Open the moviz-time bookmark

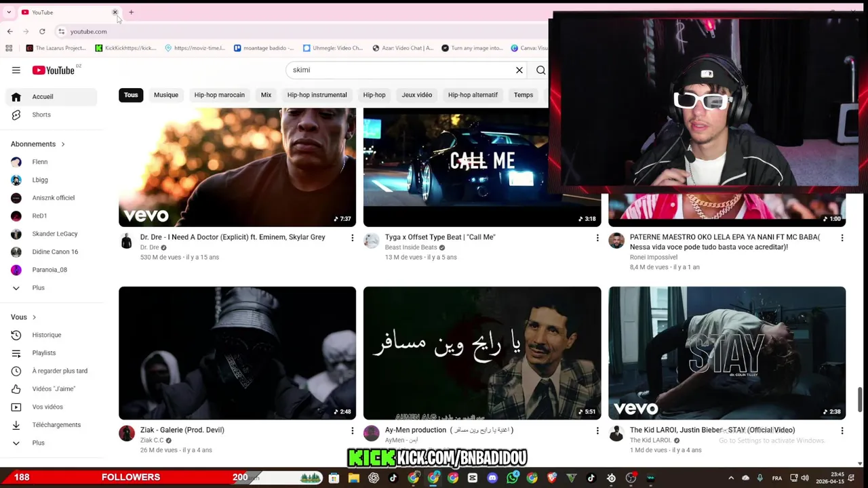195,48
